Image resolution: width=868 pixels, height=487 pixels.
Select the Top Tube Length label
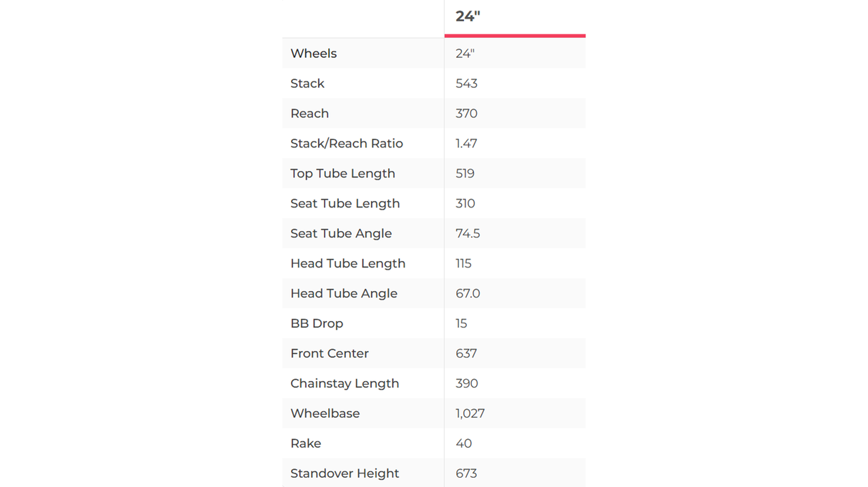pyautogui.click(x=342, y=174)
